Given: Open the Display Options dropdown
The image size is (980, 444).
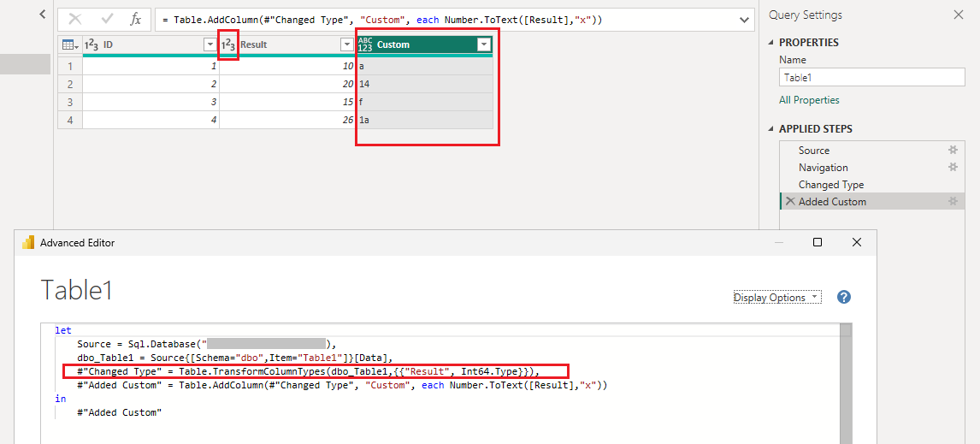Looking at the screenshot, I should [x=777, y=298].
